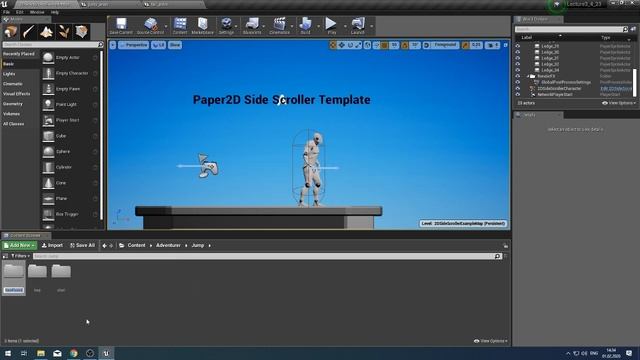Toggle rotation snapping in viewport toolbar
Image resolution: width=640 pixels, height=360 pixels.
pyautogui.click(x=405, y=45)
